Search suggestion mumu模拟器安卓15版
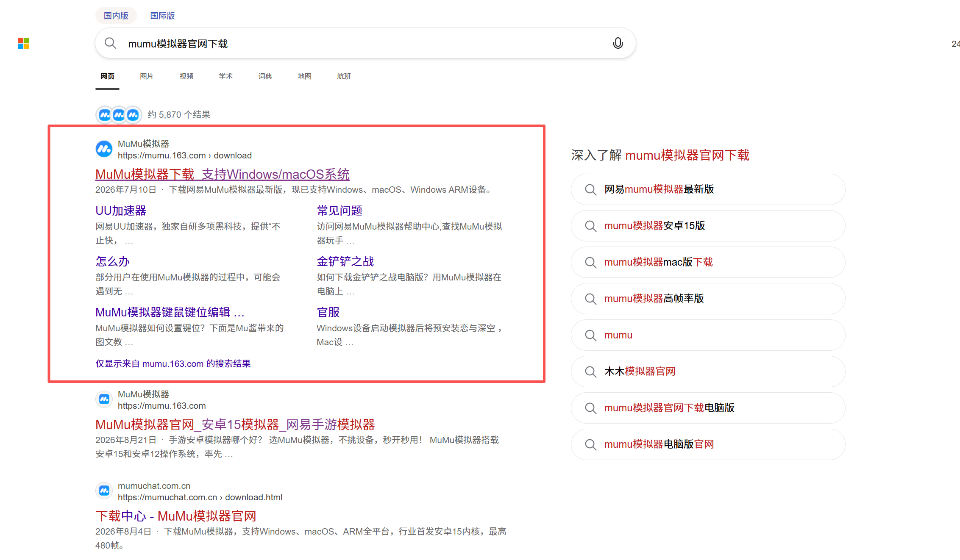This screenshot has height=560, width=960. pyautogui.click(x=708, y=226)
